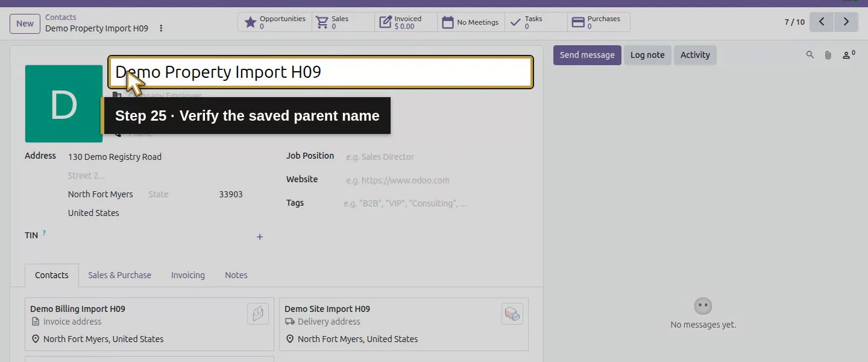Click the delivery address card truck image

512,314
